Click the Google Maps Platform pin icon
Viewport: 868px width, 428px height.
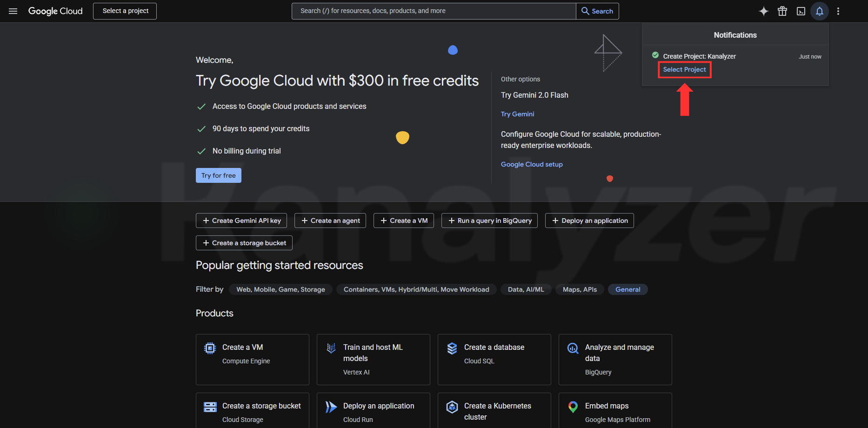coord(573,407)
